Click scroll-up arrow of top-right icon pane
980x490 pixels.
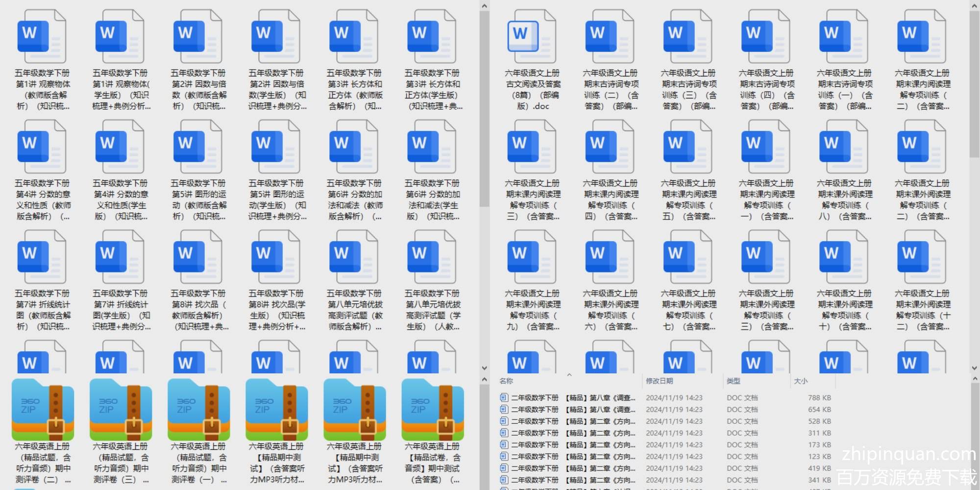(x=974, y=6)
